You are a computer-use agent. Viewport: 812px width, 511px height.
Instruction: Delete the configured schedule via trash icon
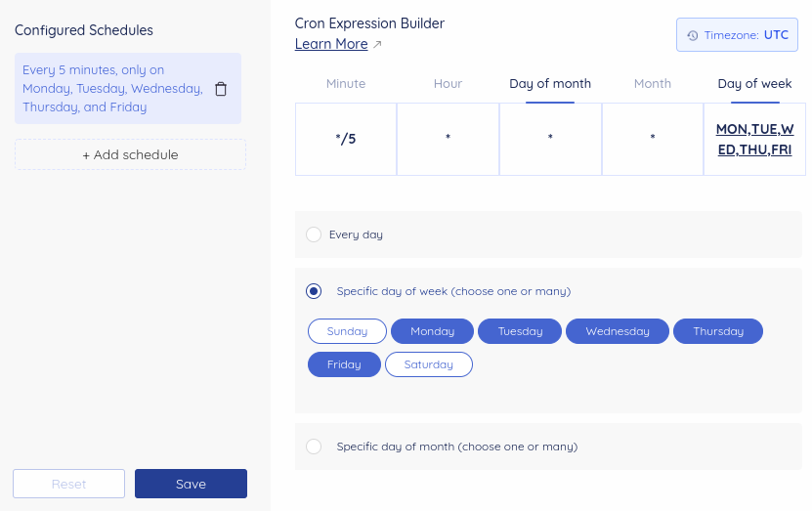click(x=221, y=89)
